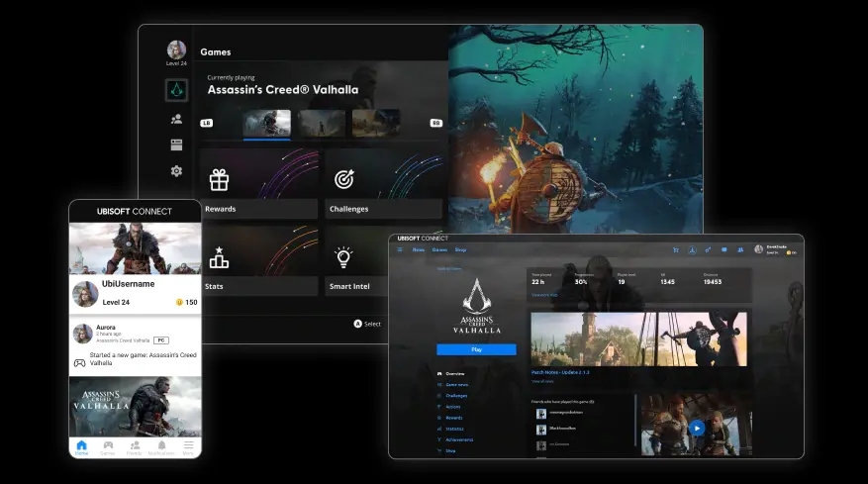
Task: Open the News menu in desktop window
Action: pyautogui.click(x=419, y=249)
